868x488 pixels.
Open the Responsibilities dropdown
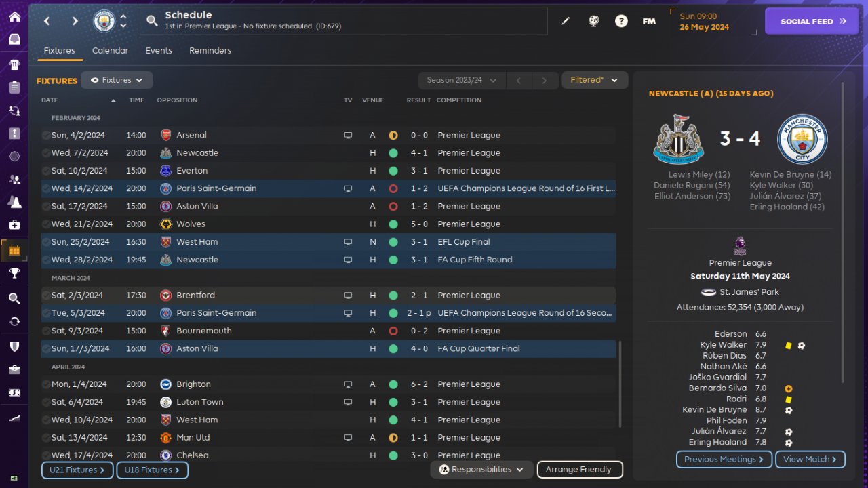coord(481,470)
